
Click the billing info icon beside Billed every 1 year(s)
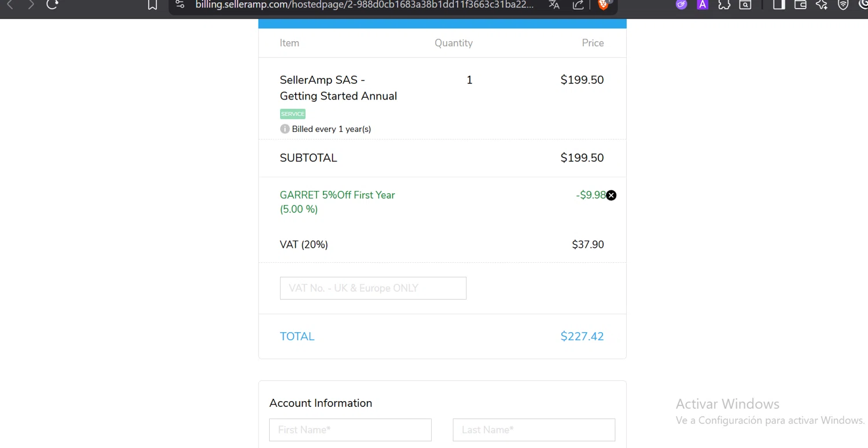[285, 129]
